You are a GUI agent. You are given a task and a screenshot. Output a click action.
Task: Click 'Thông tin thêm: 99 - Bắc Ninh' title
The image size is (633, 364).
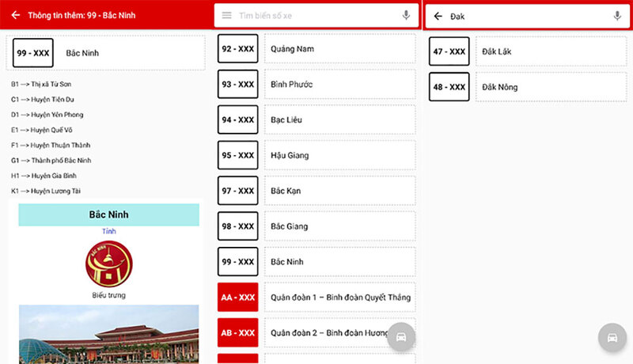pyautogui.click(x=81, y=15)
